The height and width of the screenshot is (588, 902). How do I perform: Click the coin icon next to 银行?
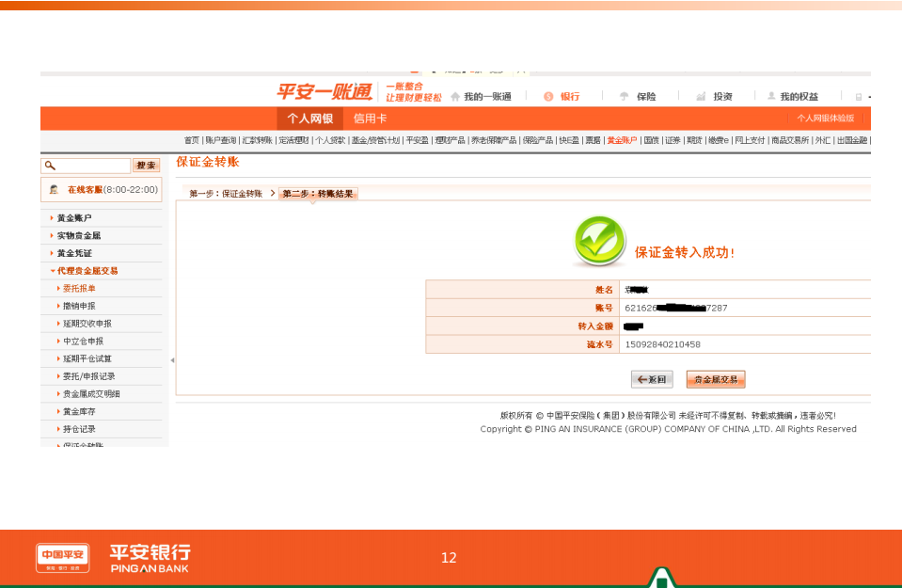[x=548, y=97]
